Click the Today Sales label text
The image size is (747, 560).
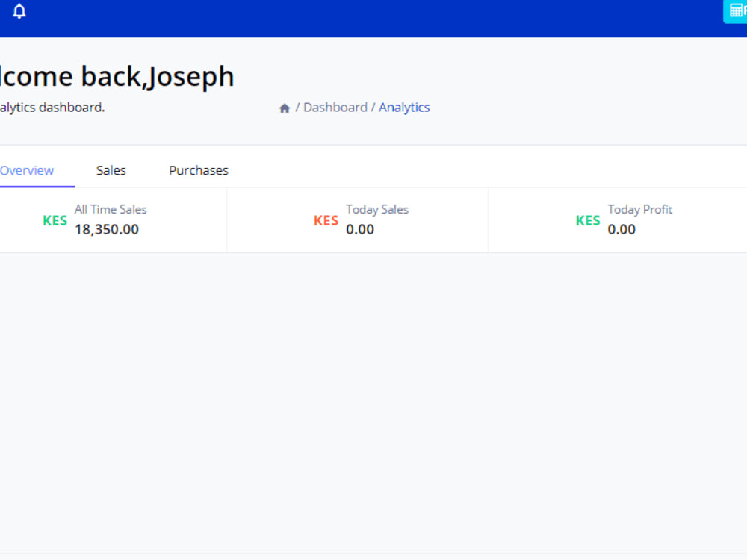pyautogui.click(x=377, y=209)
